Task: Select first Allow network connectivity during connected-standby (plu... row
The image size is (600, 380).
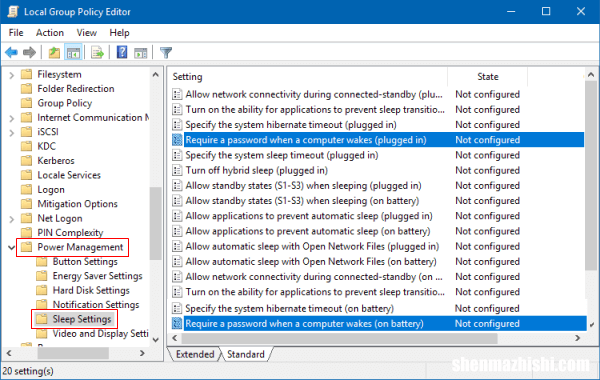Action: point(314,95)
